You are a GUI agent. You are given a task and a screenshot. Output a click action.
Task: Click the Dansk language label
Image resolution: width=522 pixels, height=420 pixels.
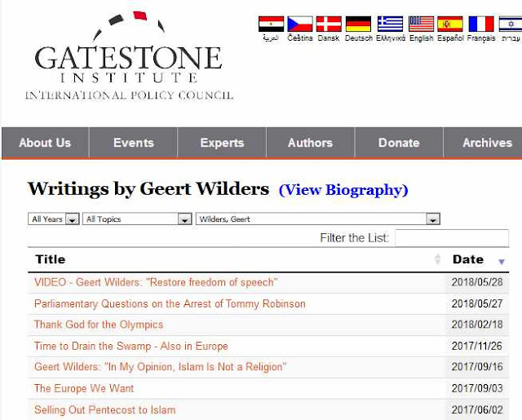[328, 38]
